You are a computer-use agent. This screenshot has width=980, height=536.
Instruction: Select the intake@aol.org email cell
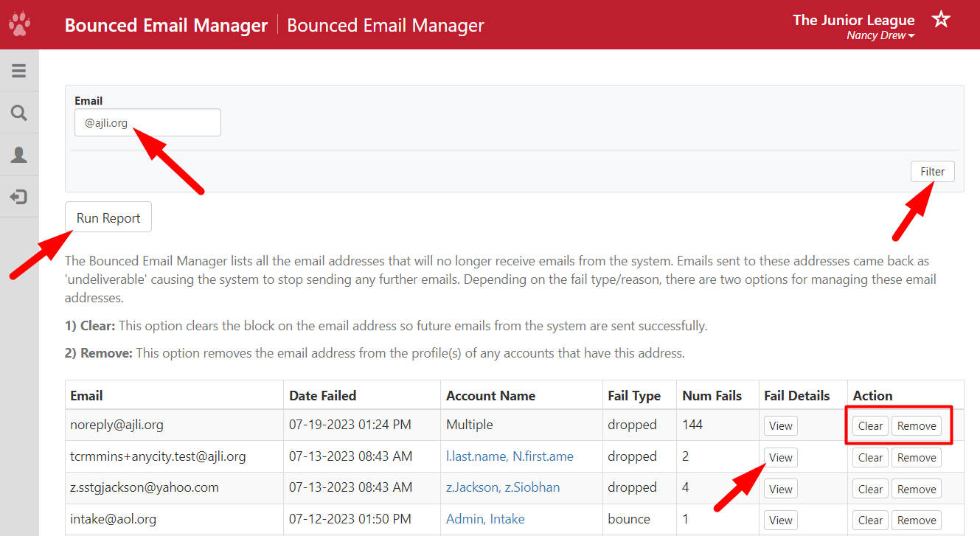(x=174, y=520)
